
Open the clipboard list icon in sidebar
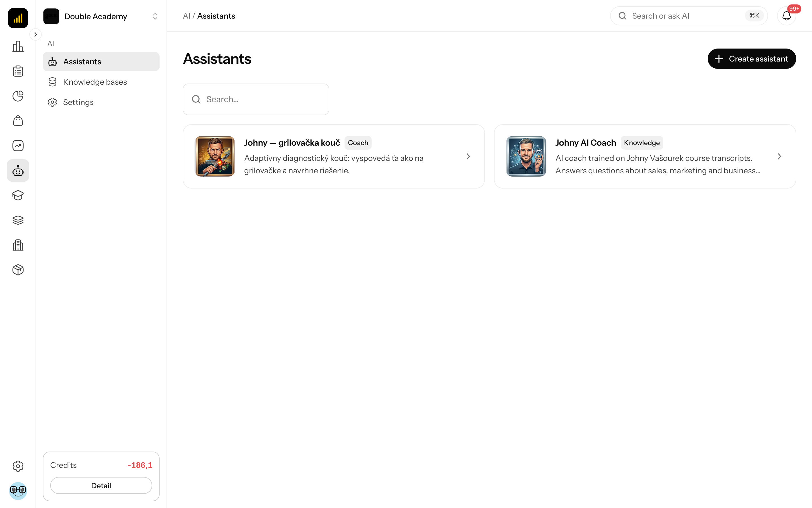pos(18,71)
